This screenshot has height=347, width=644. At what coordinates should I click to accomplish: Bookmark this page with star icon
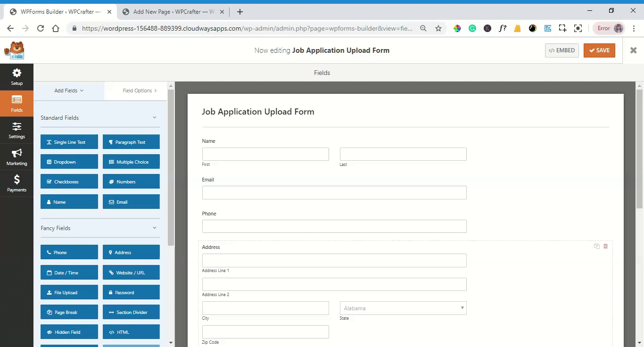pos(438,28)
